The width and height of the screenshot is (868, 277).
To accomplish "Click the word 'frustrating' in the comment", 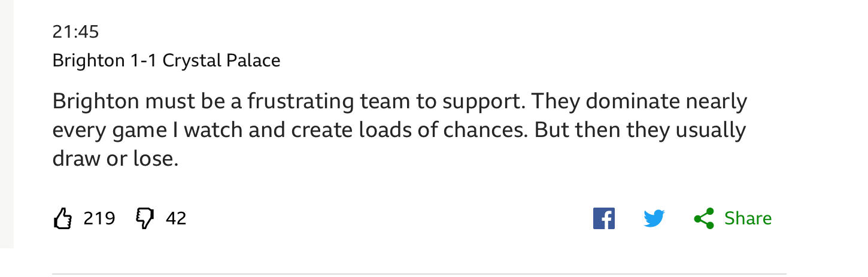I will pos(301,102).
